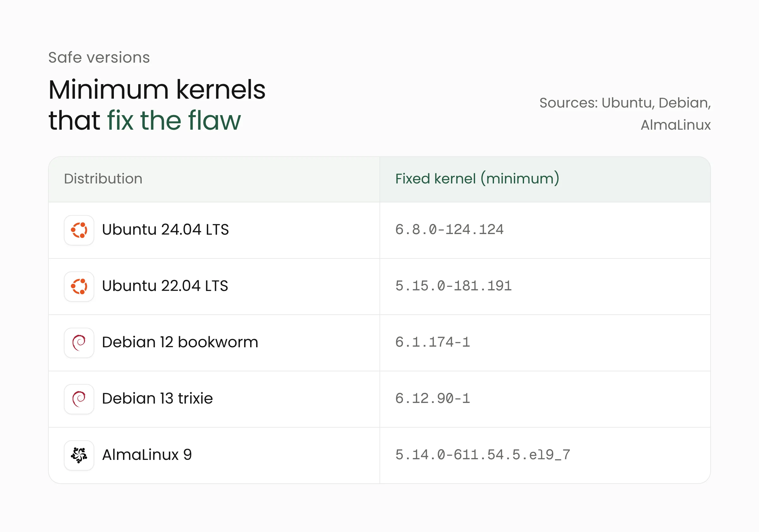
Task: Click the Debian swirl icon beside Debian 13 trixie
Action: coord(79,399)
